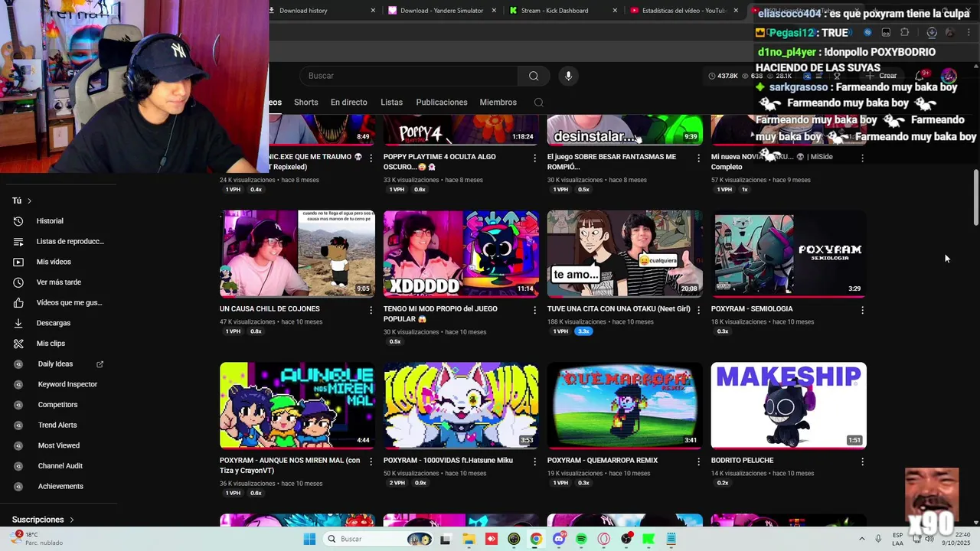Switch to Estadísticas del vídeo tab
Screen dimensions: 980x551
(684, 11)
